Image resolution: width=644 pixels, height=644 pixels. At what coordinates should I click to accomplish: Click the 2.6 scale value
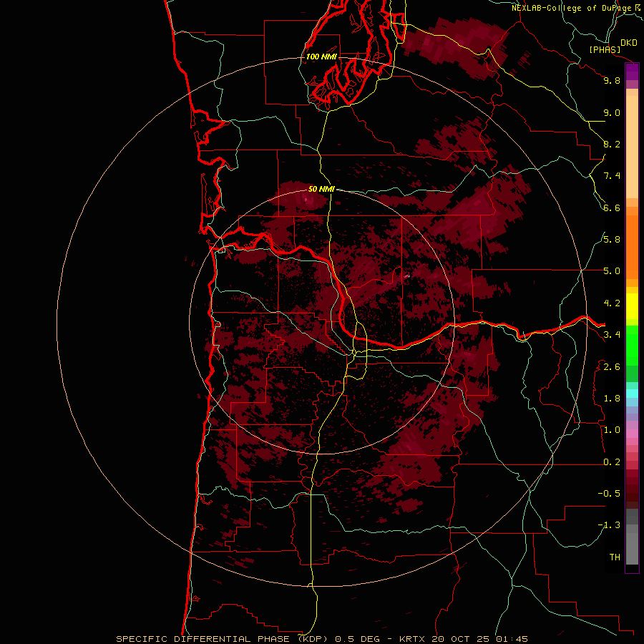click(612, 367)
